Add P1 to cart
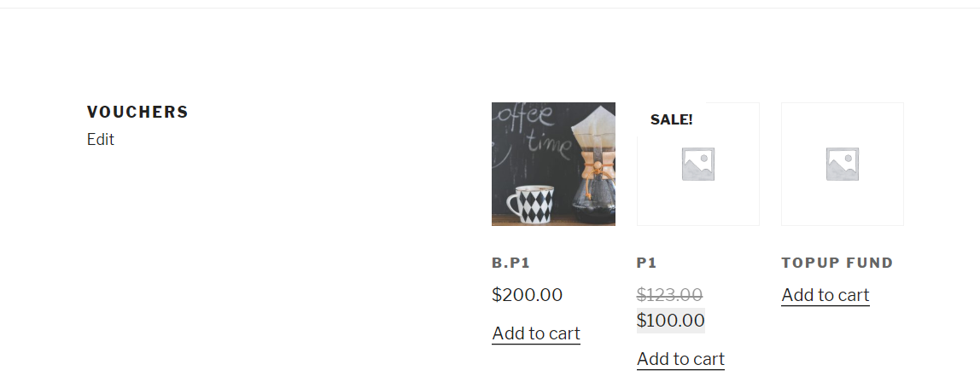The width and height of the screenshot is (980, 388). 680,359
